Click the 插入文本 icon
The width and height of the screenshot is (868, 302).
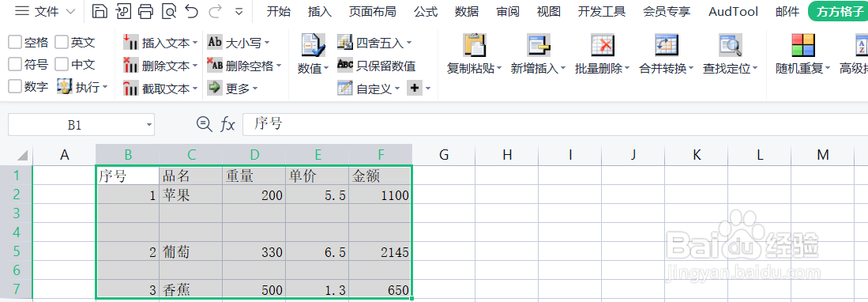130,42
